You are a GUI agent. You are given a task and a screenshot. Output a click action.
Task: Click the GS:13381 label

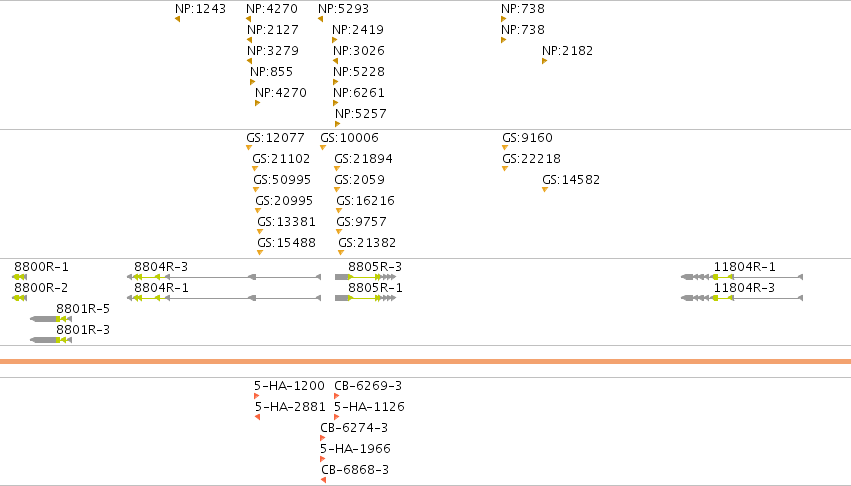(286, 222)
